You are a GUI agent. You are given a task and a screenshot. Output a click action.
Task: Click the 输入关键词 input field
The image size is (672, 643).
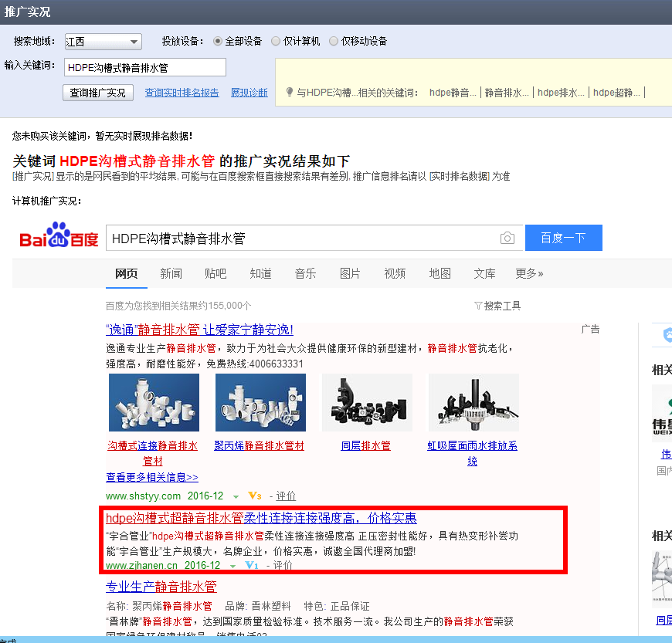coord(145,67)
